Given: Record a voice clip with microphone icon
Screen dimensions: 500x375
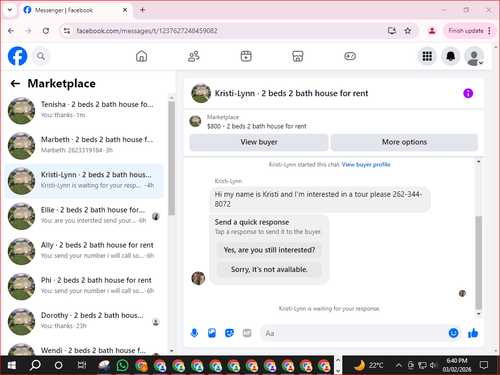Looking at the screenshot, I should [194, 333].
